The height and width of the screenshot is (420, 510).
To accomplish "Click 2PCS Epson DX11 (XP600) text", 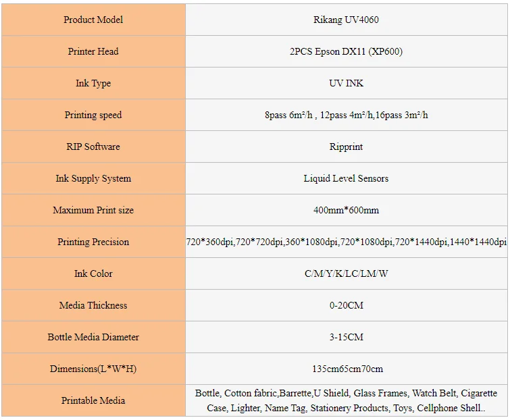I will pos(346,51).
